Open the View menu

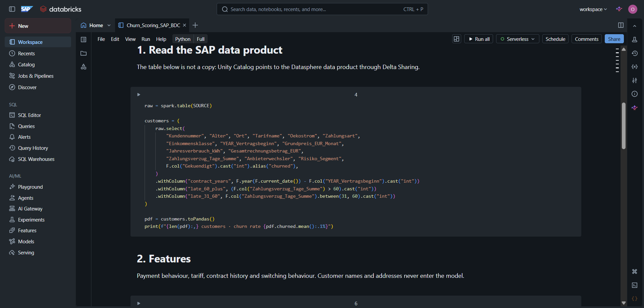130,39
